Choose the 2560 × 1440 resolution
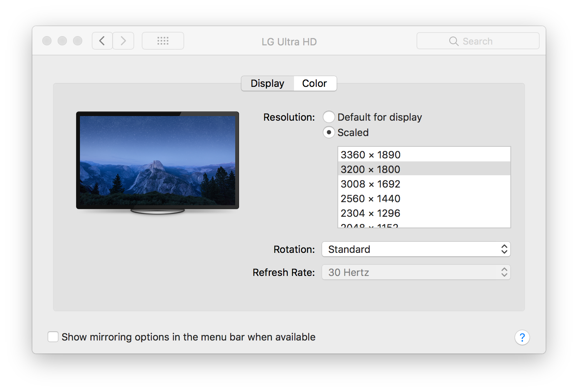 pos(424,198)
